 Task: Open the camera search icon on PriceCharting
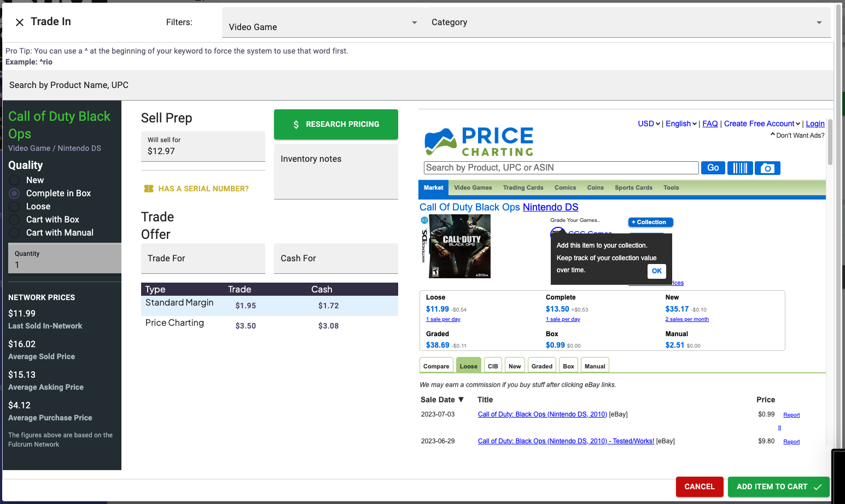coord(767,168)
